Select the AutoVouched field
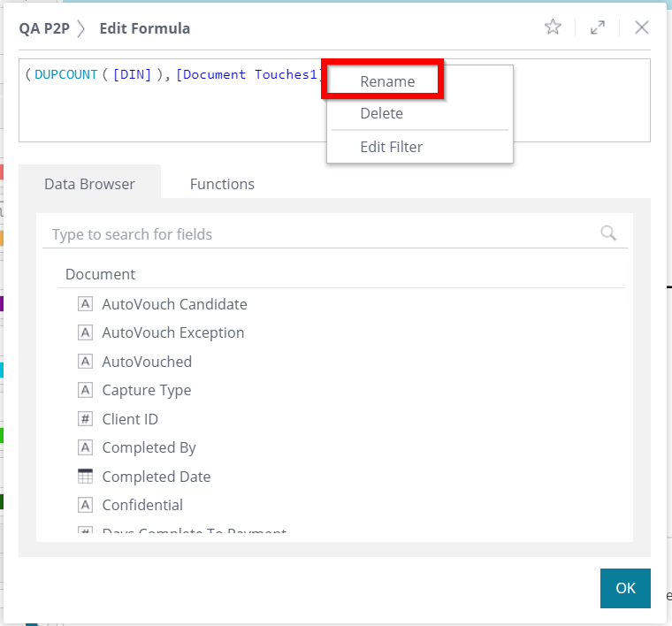Screen dimensions: 672x626 [147, 362]
